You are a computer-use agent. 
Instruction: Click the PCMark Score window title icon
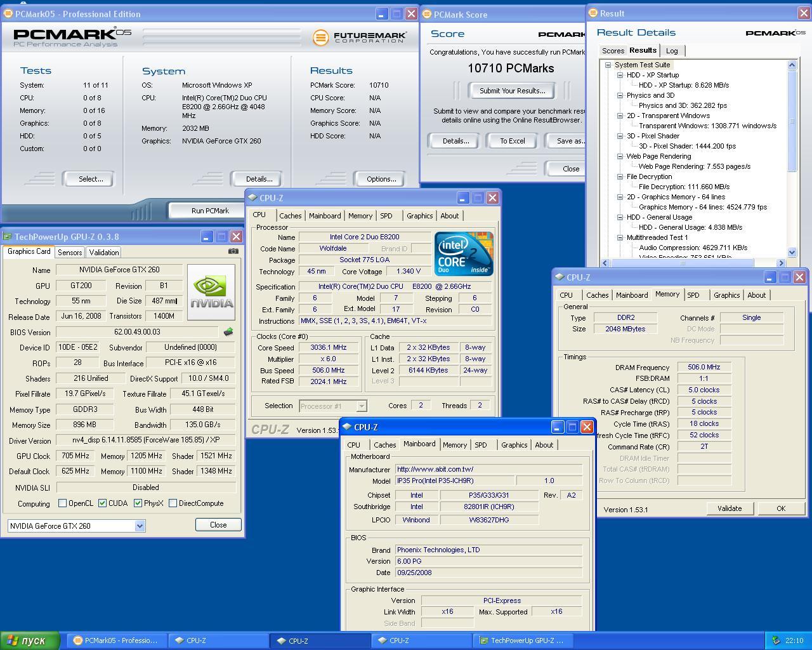coord(427,15)
